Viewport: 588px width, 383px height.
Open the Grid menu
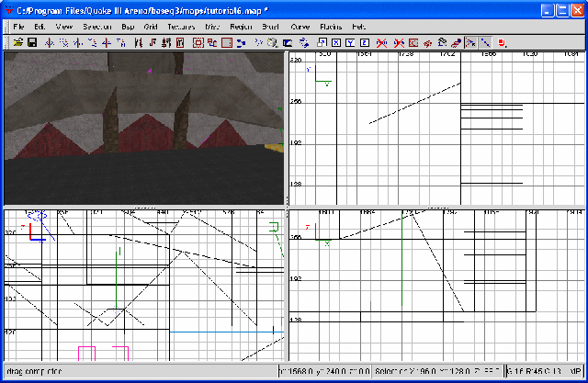(151, 27)
